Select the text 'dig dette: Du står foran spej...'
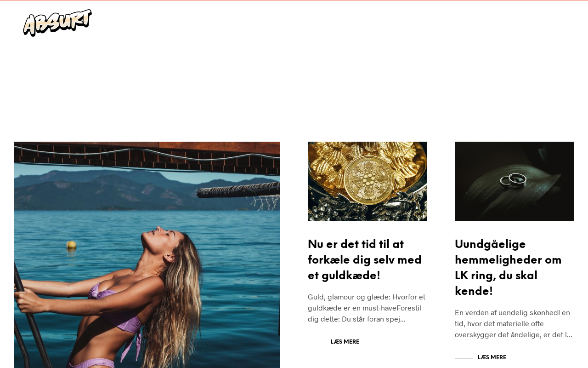This screenshot has height=368, width=588. (356, 319)
